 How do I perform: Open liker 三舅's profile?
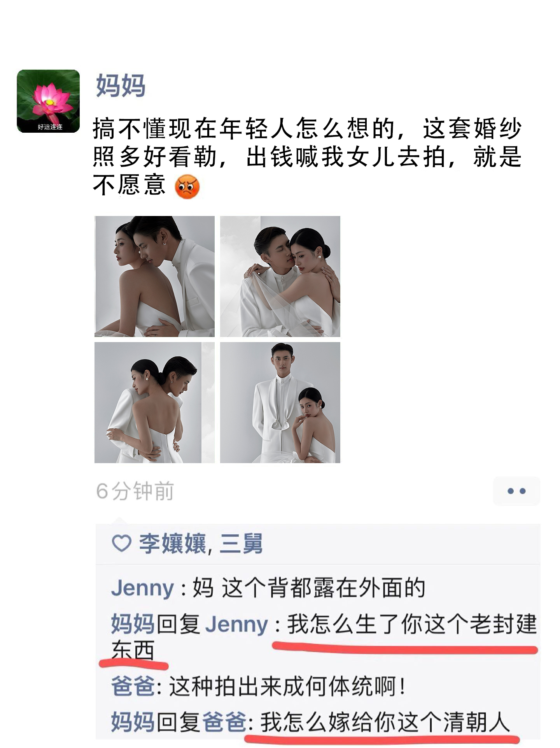[x=241, y=544]
